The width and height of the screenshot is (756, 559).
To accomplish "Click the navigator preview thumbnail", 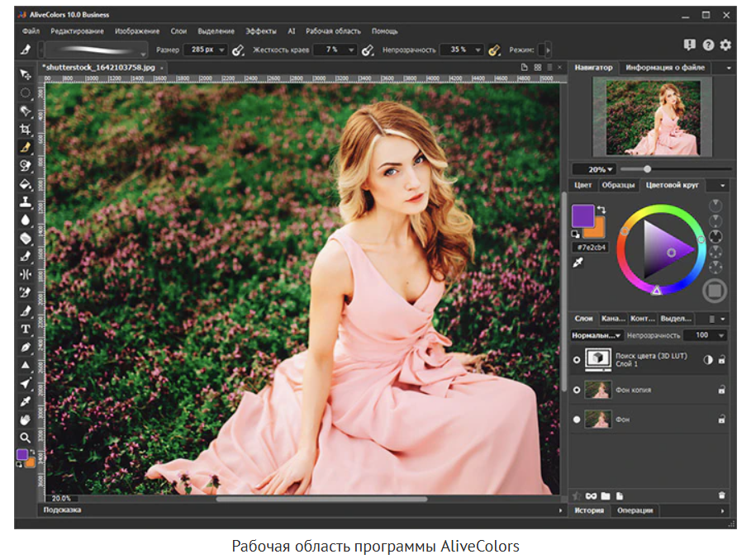I will click(x=653, y=117).
